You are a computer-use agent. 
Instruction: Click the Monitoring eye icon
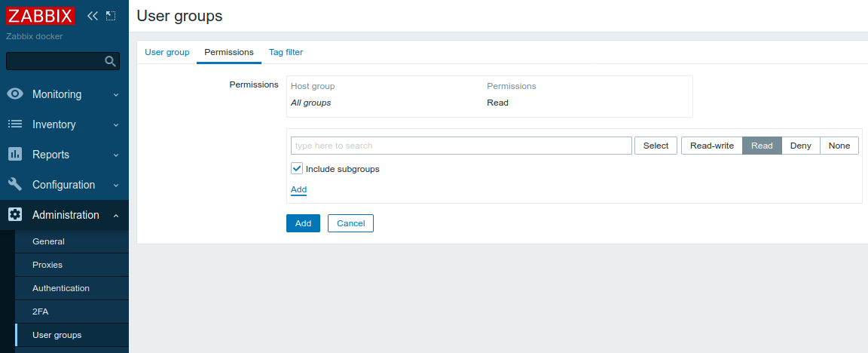tap(16, 94)
